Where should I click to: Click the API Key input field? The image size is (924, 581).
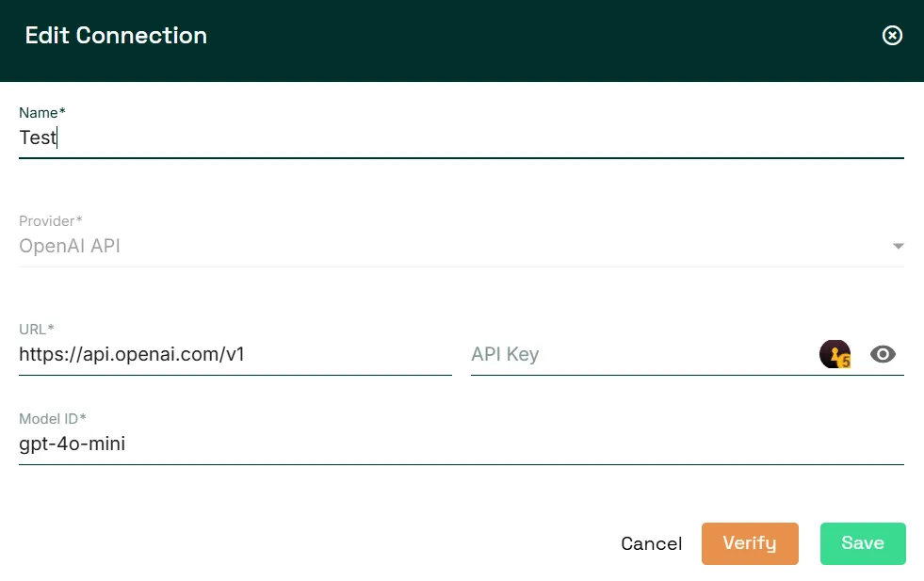point(642,354)
